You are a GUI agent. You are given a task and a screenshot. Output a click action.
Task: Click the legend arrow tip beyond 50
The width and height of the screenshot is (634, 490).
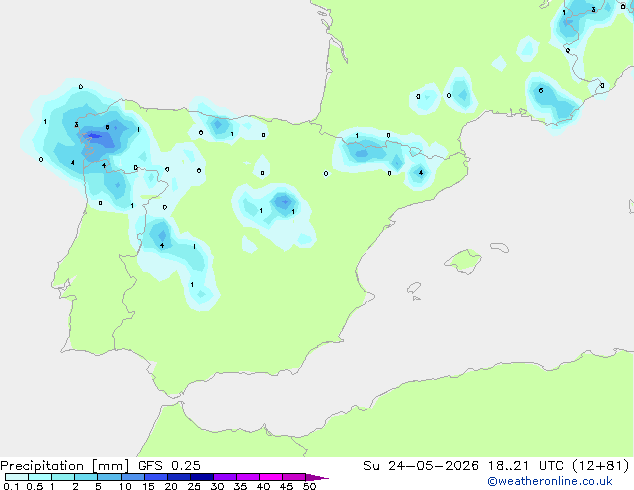tap(317, 478)
